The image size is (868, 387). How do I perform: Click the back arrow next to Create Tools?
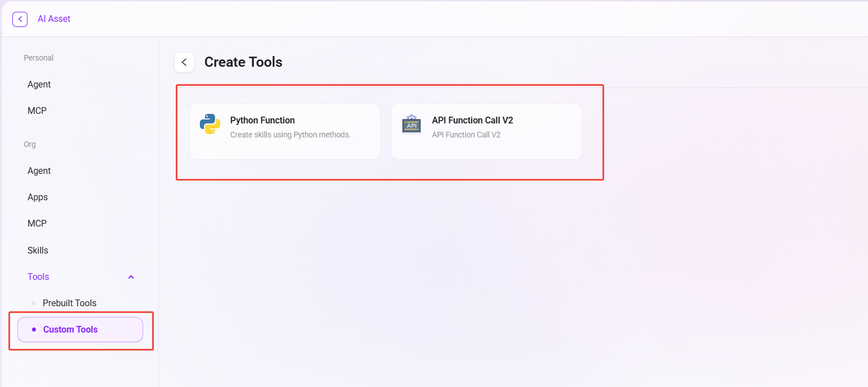click(x=184, y=62)
